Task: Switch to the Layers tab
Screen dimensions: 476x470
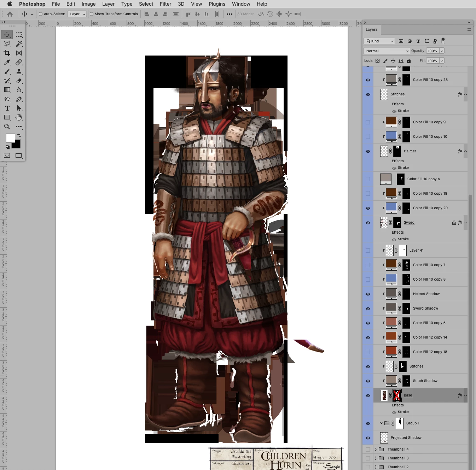Action: pyautogui.click(x=371, y=30)
